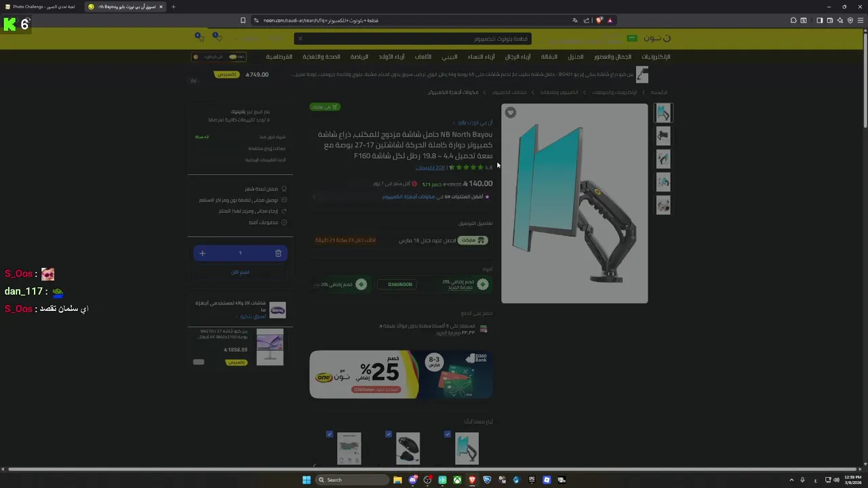The height and width of the screenshot is (488, 868).
Task: Open a new browser tab
Action: tap(173, 7)
